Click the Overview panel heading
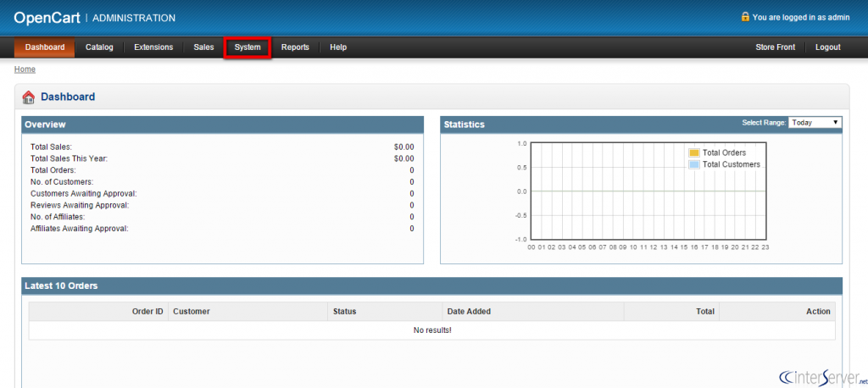 [46, 125]
